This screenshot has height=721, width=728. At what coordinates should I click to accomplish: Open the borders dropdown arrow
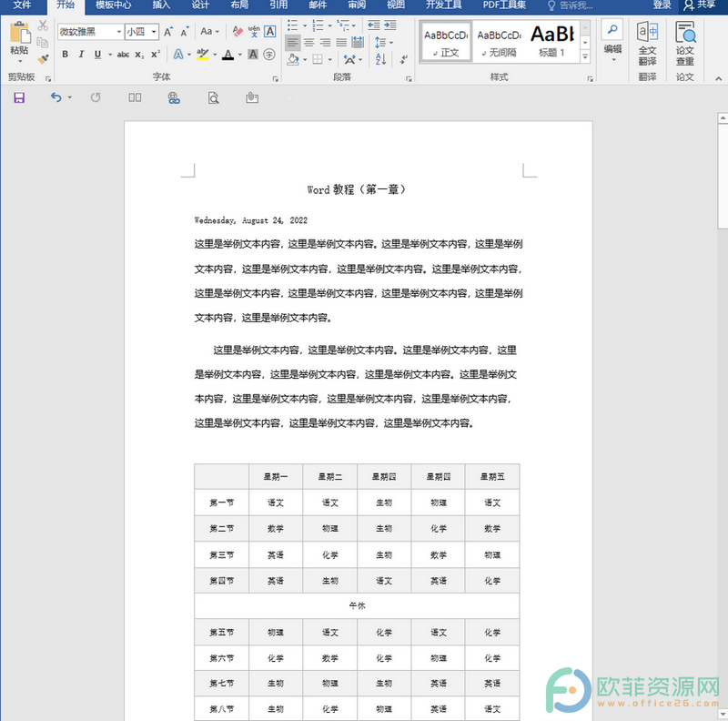coord(329,59)
